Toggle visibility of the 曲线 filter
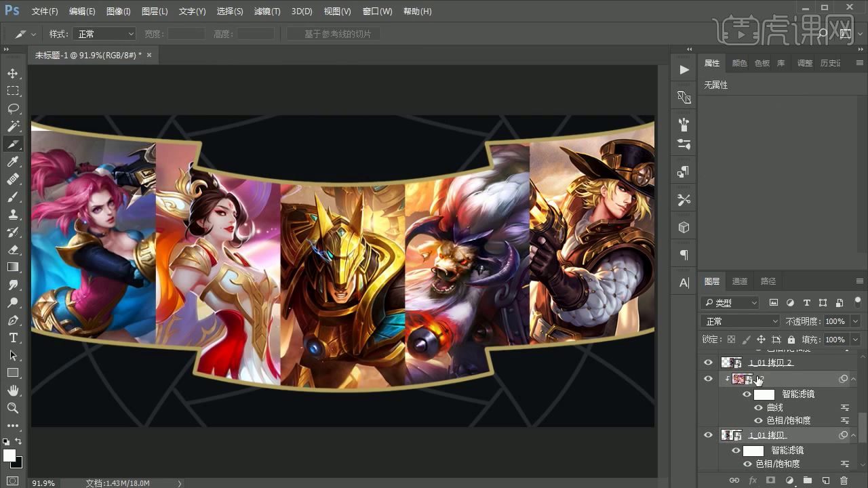The height and width of the screenshot is (488, 868). [x=759, y=407]
